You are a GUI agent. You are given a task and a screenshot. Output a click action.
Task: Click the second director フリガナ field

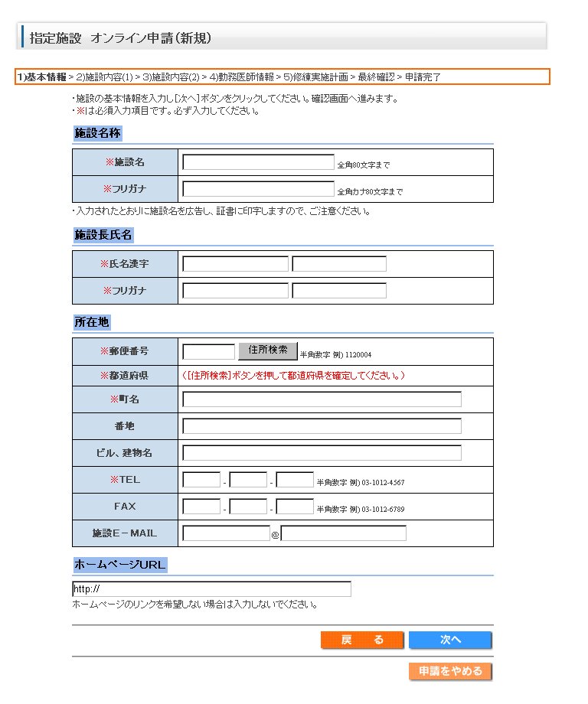point(339,291)
